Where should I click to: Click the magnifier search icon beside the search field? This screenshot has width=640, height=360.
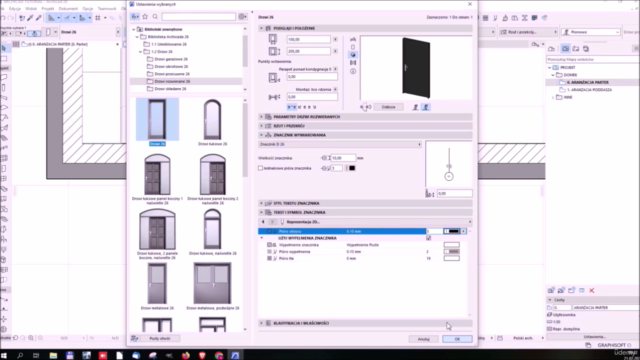[x=155, y=17]
